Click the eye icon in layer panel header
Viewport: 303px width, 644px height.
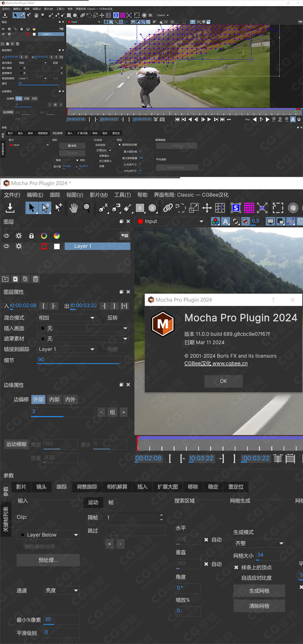tap(6, 236)
